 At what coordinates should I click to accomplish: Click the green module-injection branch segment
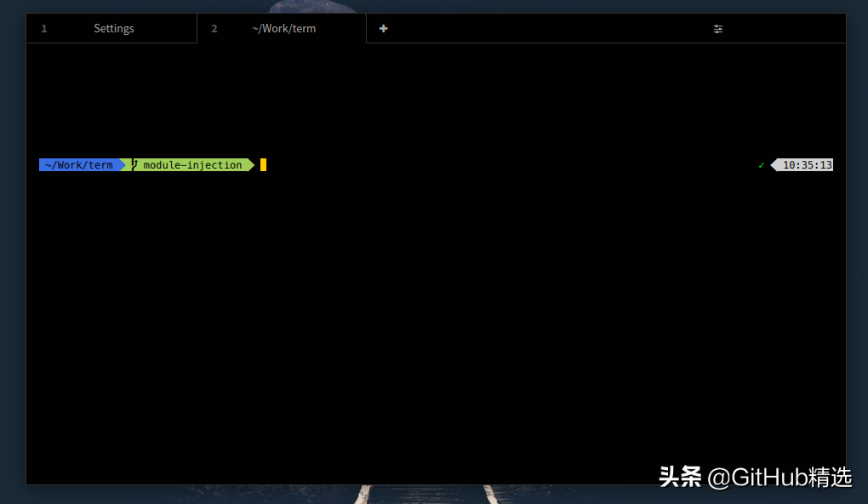[x=192, y=165]
